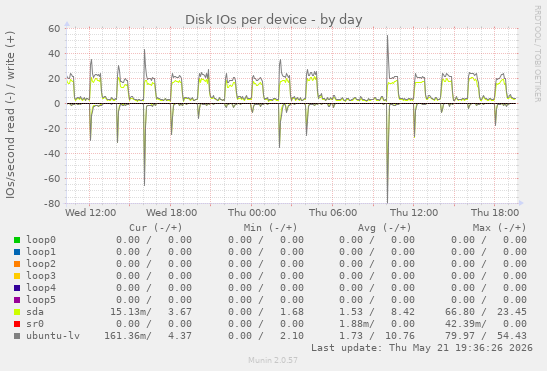Click the 'Thu 12:00' x-axis label

[414, 213]
